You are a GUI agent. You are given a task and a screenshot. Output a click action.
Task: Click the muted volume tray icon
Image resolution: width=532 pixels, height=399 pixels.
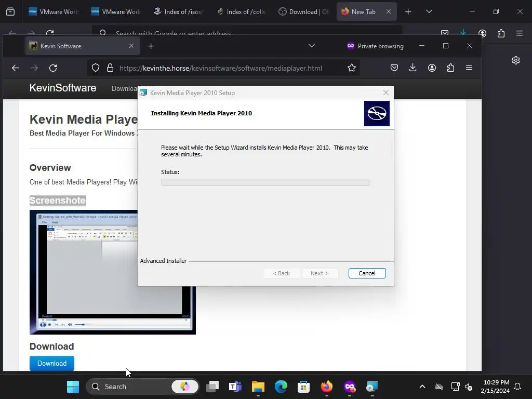coord(469,387)
